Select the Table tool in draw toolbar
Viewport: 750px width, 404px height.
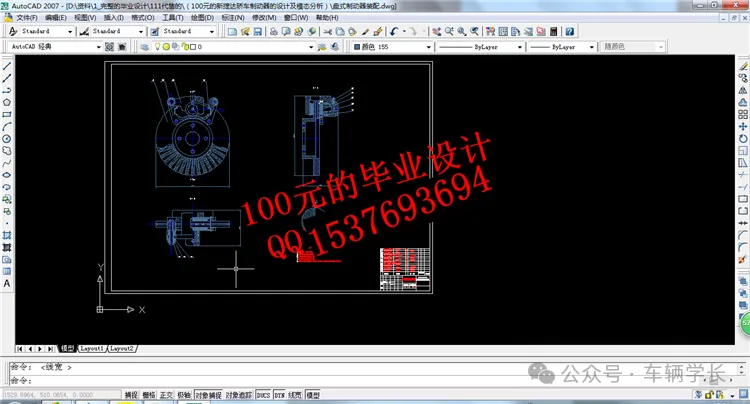coord(7,272)
